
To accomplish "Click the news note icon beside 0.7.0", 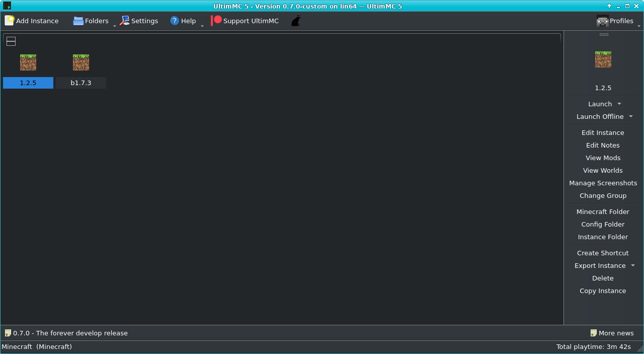I will click(8, 333).
